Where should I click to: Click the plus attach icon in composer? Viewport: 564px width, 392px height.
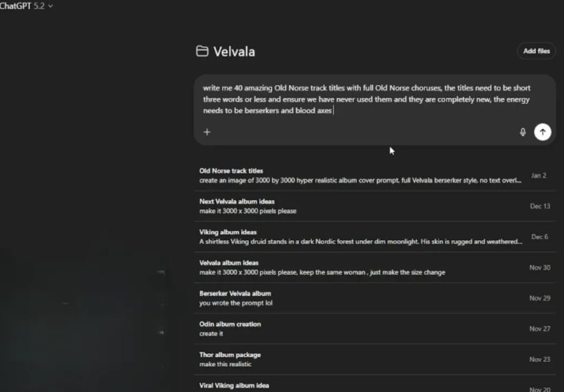(x=207, y=132)
